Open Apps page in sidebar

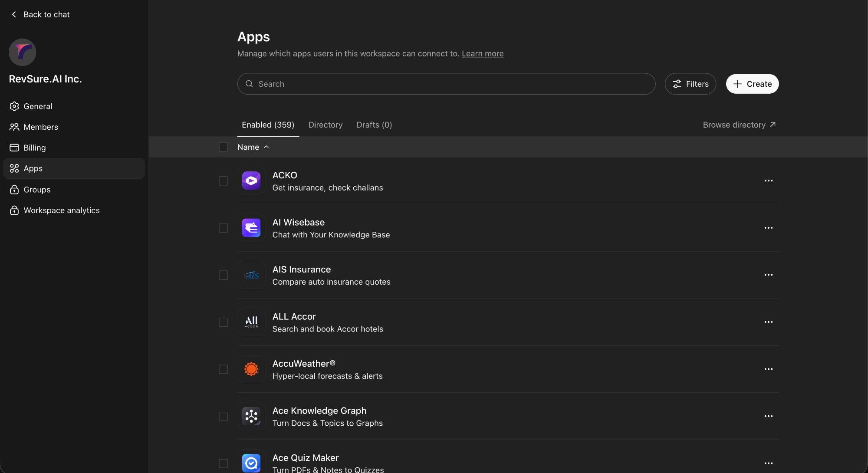pos(74,168)
